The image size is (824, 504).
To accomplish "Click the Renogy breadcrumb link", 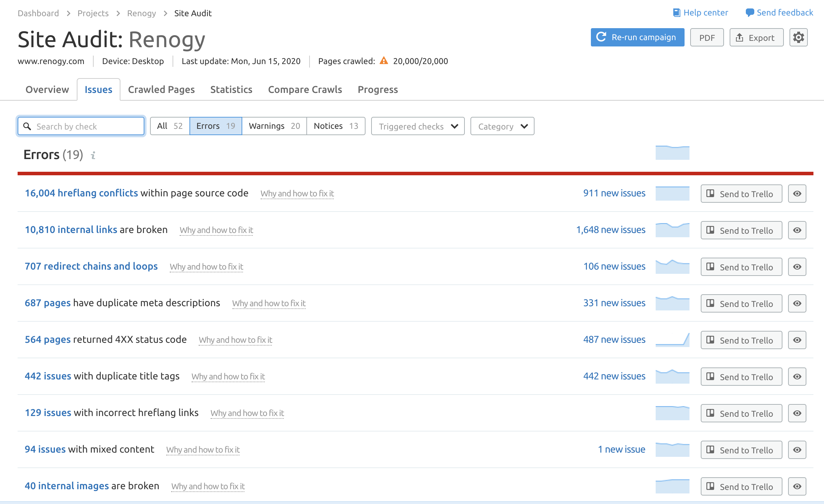I will tap(141, 13).
